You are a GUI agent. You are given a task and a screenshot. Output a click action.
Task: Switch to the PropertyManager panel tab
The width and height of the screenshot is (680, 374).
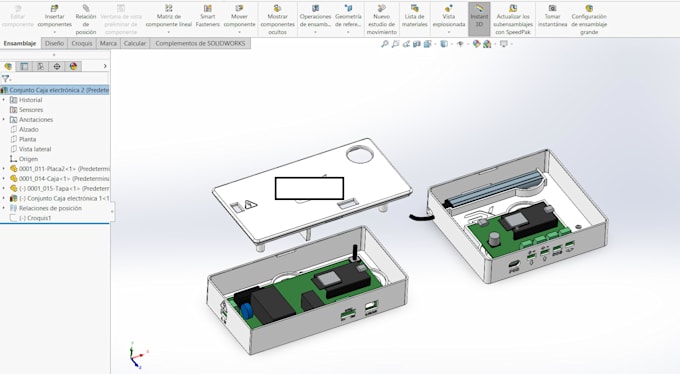point(24,66)
